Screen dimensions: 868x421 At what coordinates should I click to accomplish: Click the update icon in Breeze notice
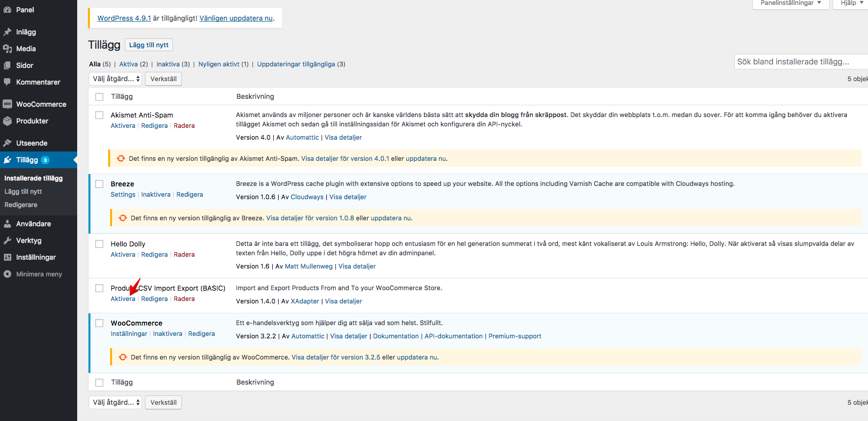click(123, 218)
